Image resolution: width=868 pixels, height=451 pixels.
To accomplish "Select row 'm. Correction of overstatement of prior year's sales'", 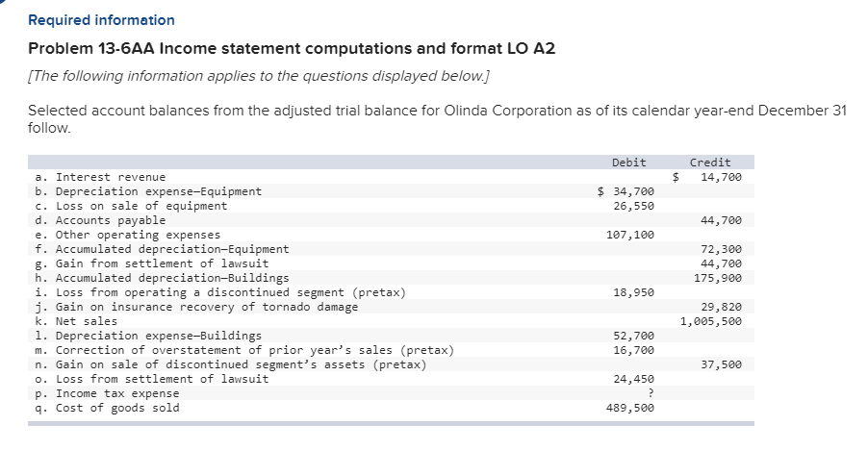I will tap(391, 350).
